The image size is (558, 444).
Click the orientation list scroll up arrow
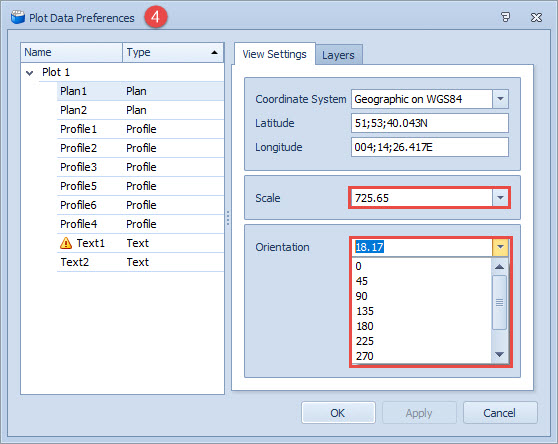[x=499, y=266]
